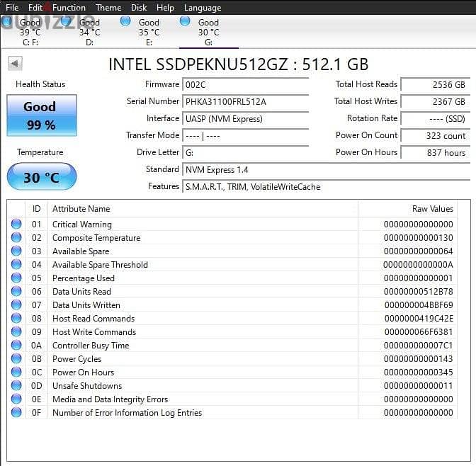This screenshot has height=466, width=476.
Task: Open the Language menu
Action: click(x=203, y=8)
